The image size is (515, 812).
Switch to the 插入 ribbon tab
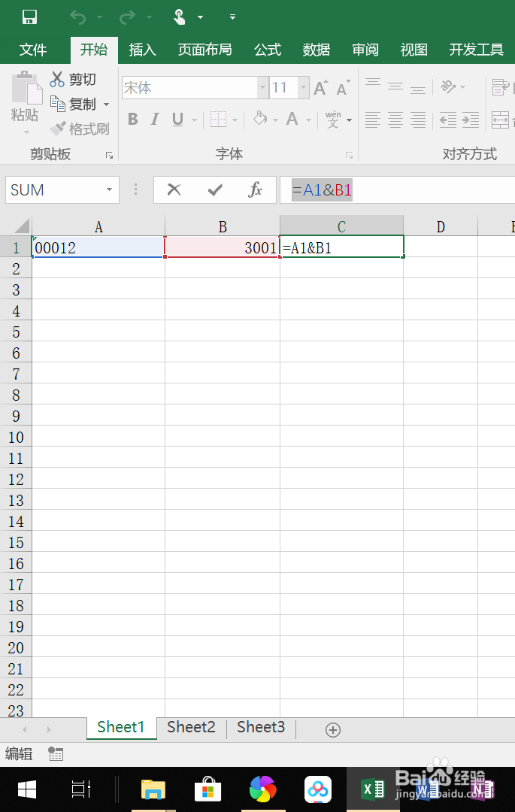pos(142,50)
